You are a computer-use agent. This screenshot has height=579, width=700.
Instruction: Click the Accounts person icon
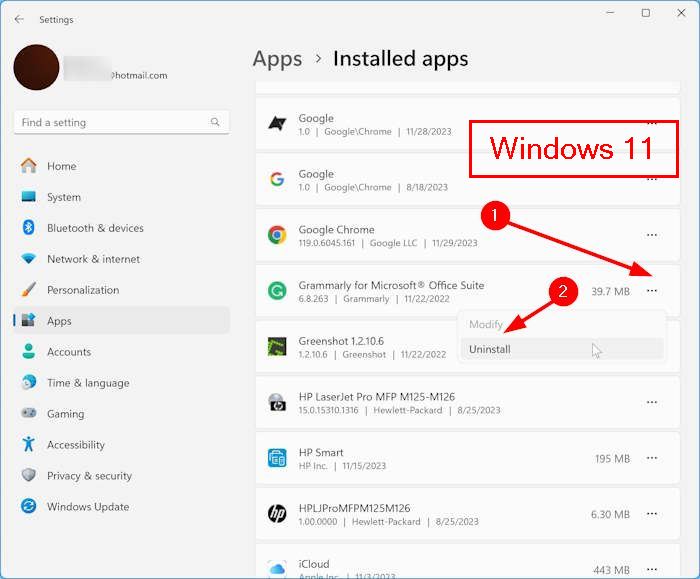pyautogui.click(x=29, y=351)
